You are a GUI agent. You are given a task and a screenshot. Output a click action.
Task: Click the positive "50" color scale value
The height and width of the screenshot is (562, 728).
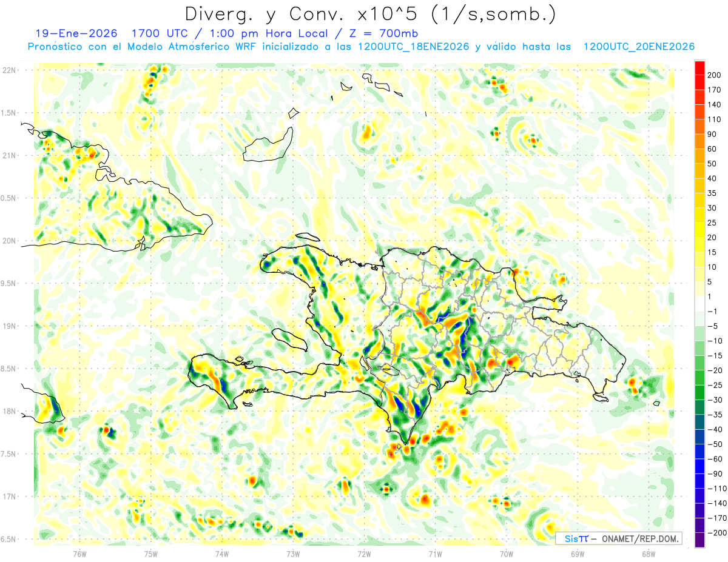[x=712, y=164]
